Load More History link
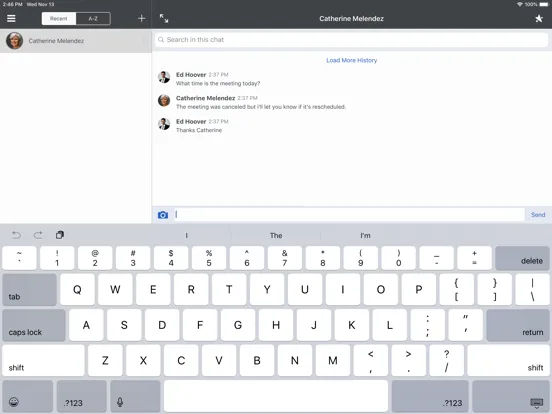This screenshot has width=552, height=414. click(x=351, y=60)
